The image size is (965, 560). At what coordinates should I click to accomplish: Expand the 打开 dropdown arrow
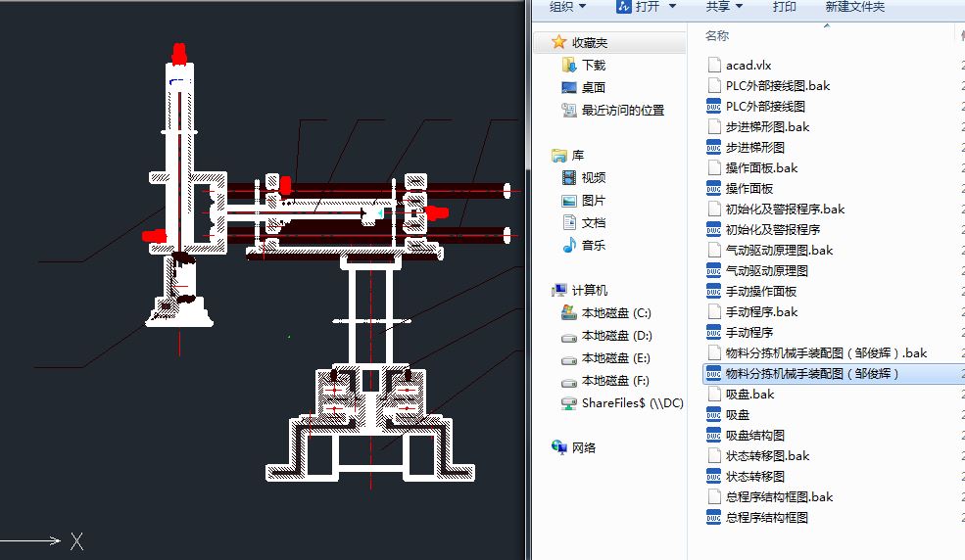[672, 7]
